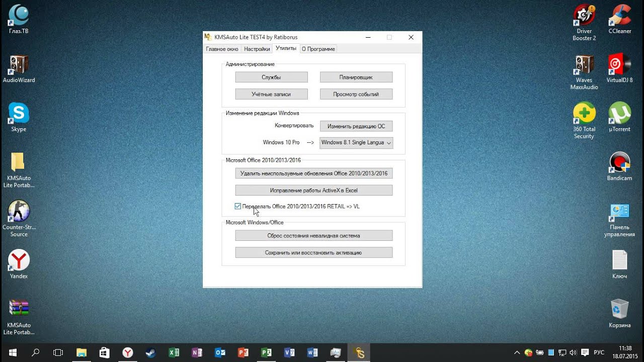The width and height of the screenshot is (644, 362).
Task: Open taskbar search magnifier
Action: coord(36,352)
